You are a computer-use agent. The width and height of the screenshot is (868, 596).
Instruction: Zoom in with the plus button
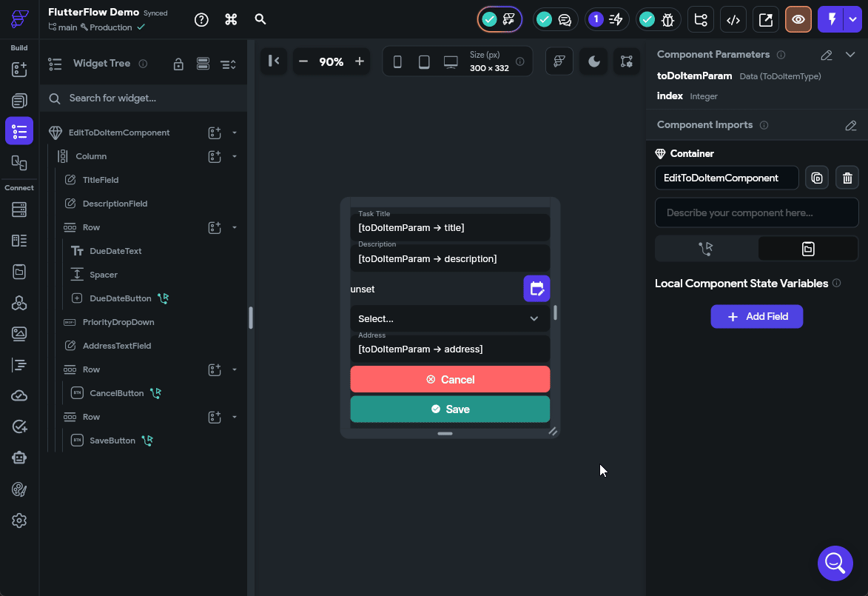pos(360,61)
